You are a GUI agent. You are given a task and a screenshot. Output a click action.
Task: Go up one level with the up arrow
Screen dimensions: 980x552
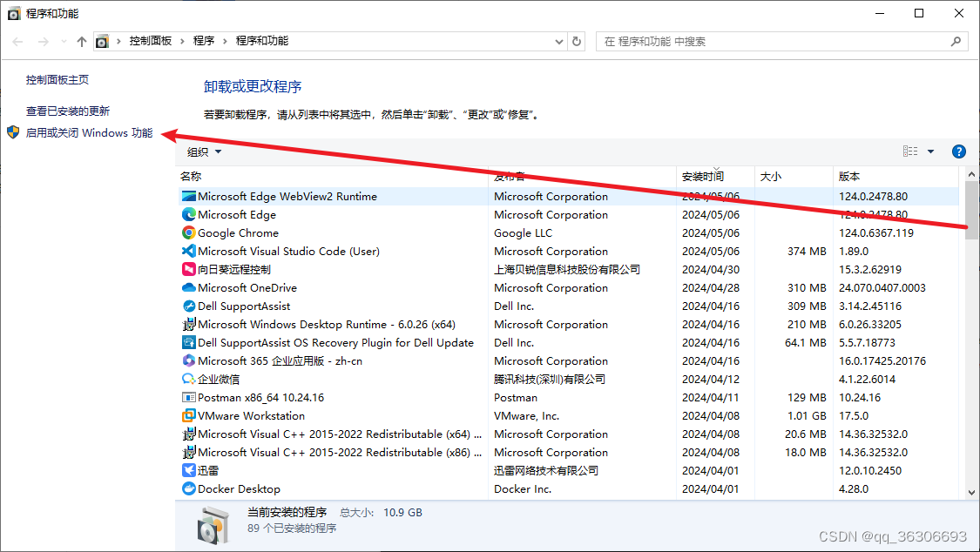[81, 41]
